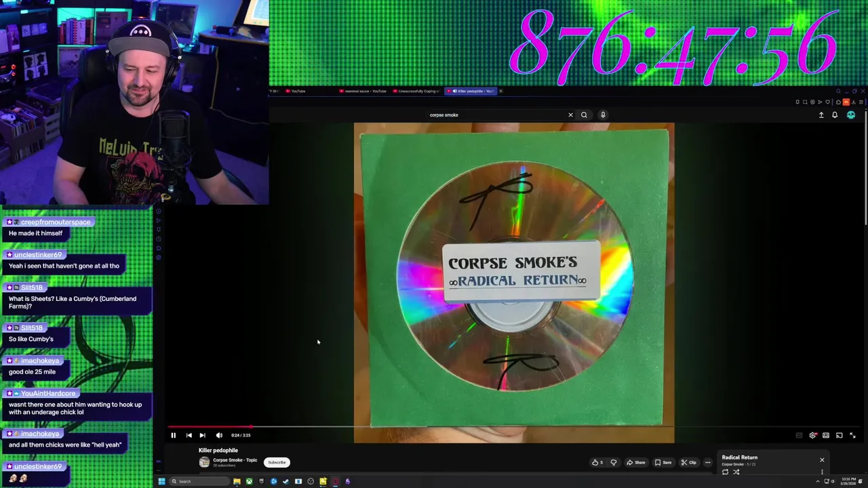This screenshot has width=868, height=488.
Task: Save the video to a playlist
Action: pyautogui.click(x=663, y=462)
